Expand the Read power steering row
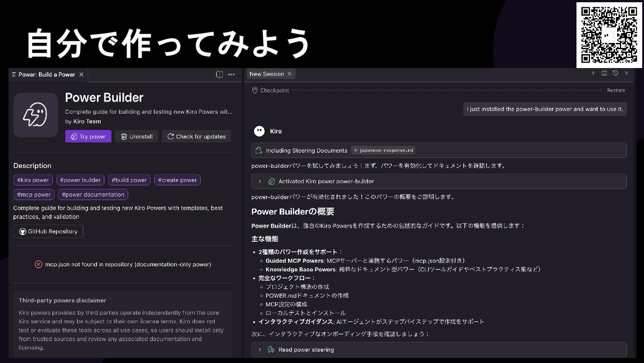 pos(439,350)
